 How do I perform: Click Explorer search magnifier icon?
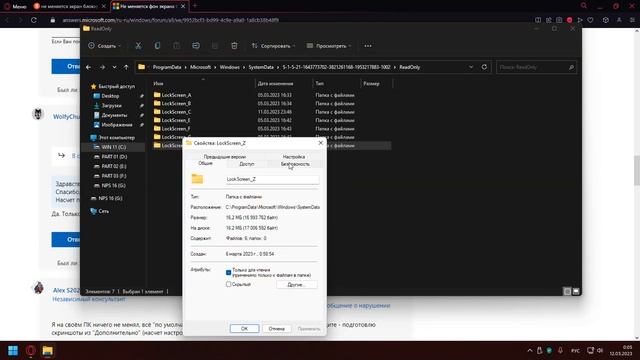point(571,67)
